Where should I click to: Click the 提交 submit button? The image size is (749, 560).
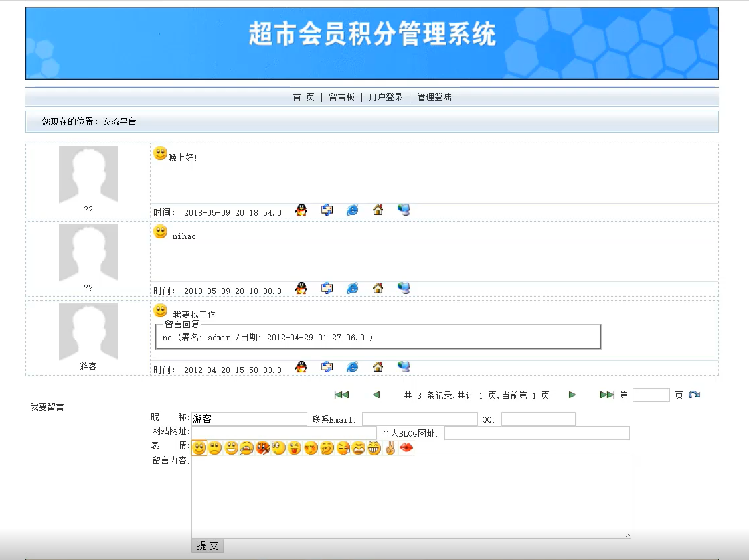208,545
